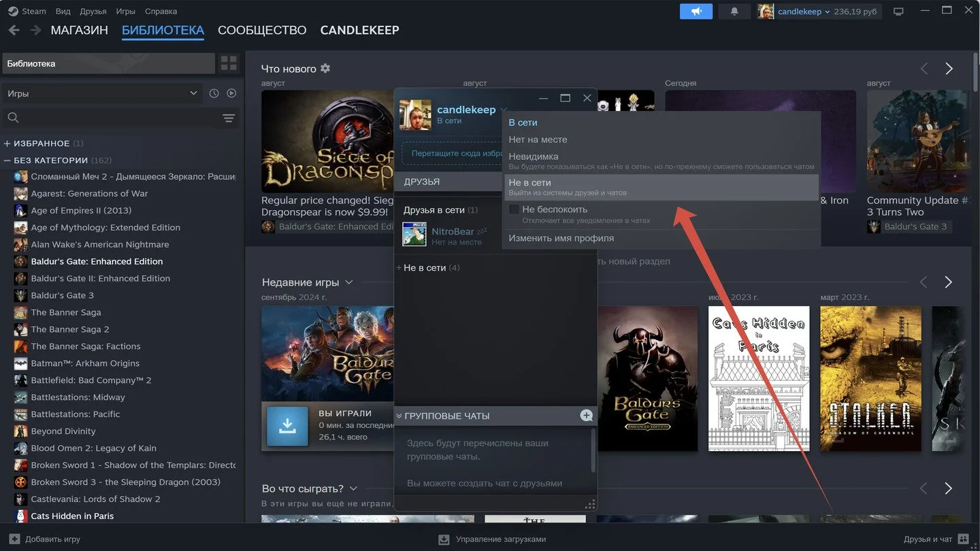Viewport: 980px width, 551px height.
Task: Select The Banner Saga: Factions in the list
Action: (x=85, y=346)
